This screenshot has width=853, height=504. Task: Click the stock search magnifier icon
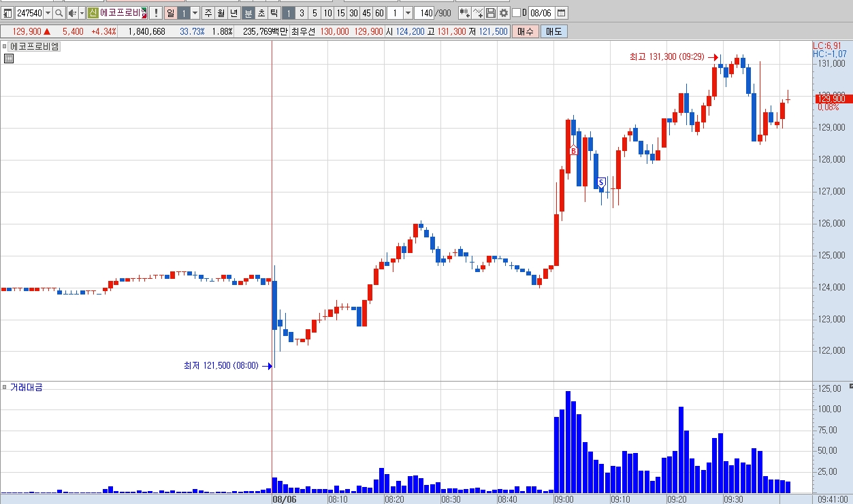click(59, 13)
